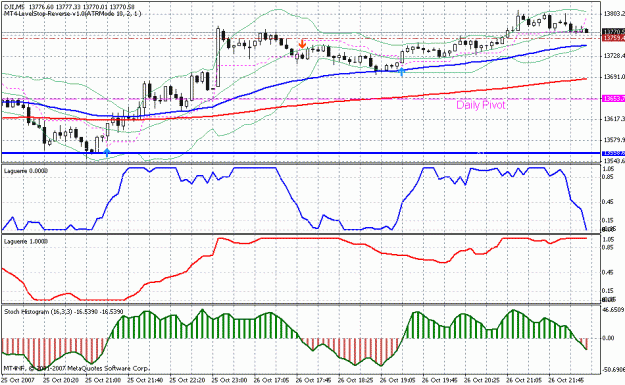625x385 pixels.
Task: Click the 46.6509 stochastic scale value
Action: click(614, 309)
